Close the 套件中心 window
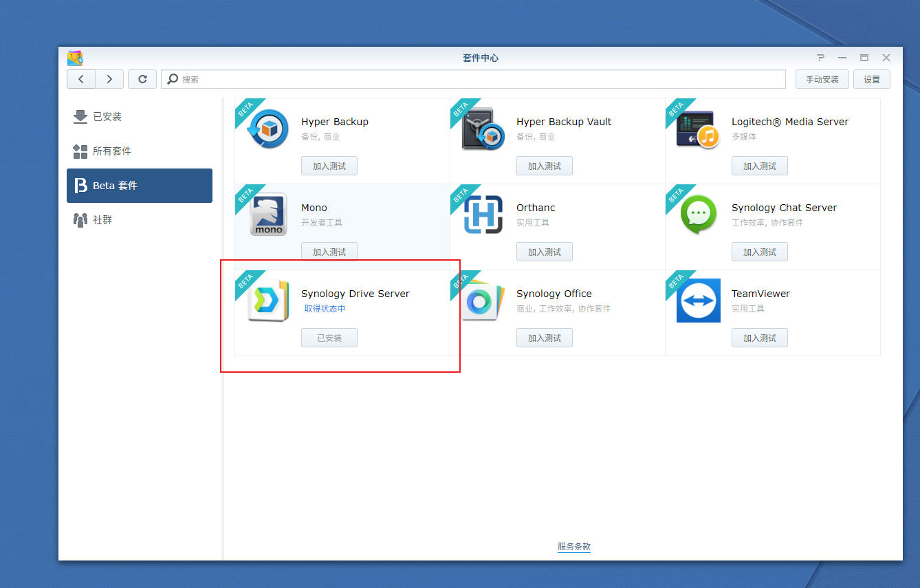The width and height of the screenshot is (920, 588). (x=886, y=58)
